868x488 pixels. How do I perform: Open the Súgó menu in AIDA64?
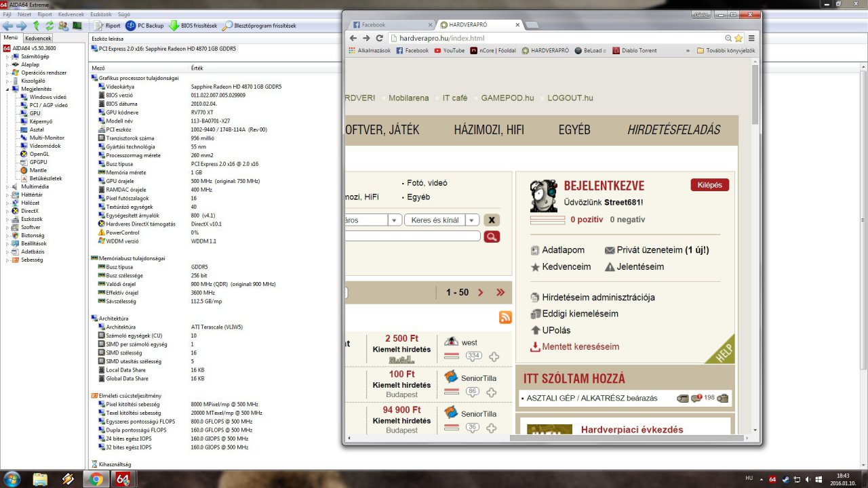point(123,14)
